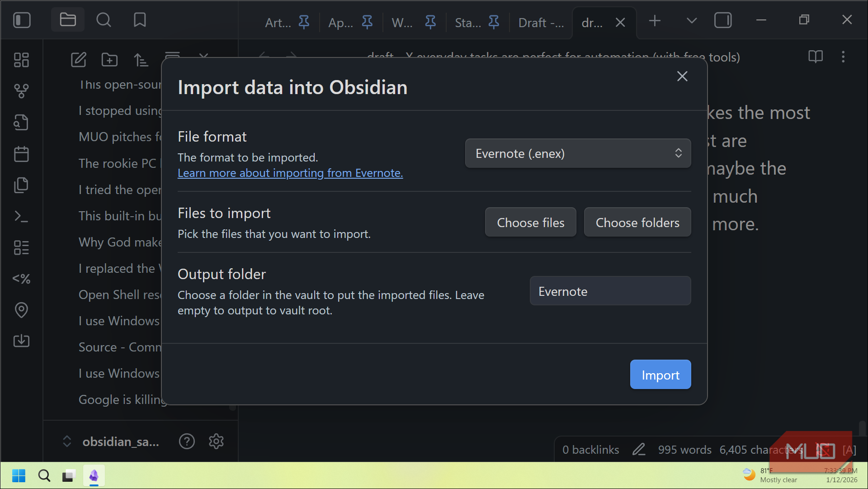
Task: Toggle the left sidebar collapse icon
Action: [x=22, y=20]
